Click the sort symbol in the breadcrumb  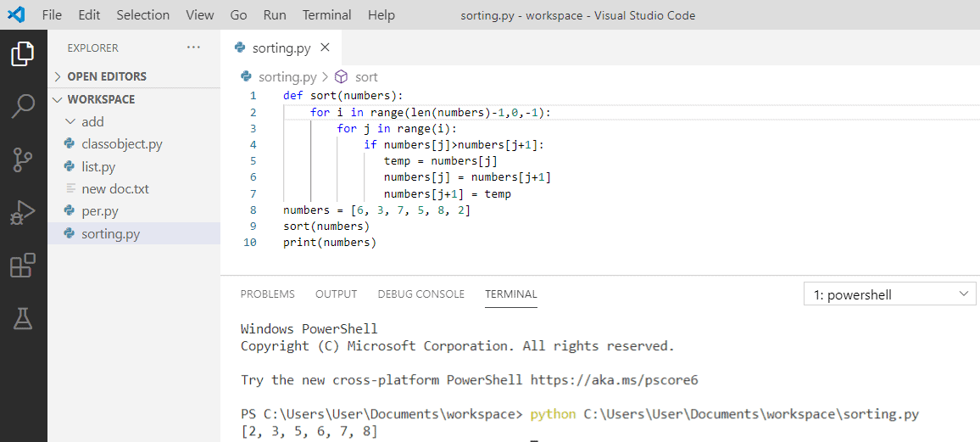tap(366, 77)
